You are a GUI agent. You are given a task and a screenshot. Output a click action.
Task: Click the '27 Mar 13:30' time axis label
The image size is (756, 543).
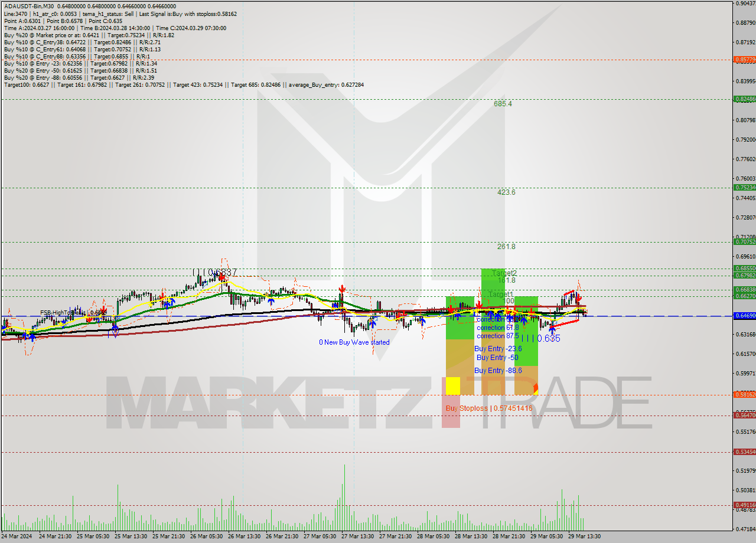[358, 537]
